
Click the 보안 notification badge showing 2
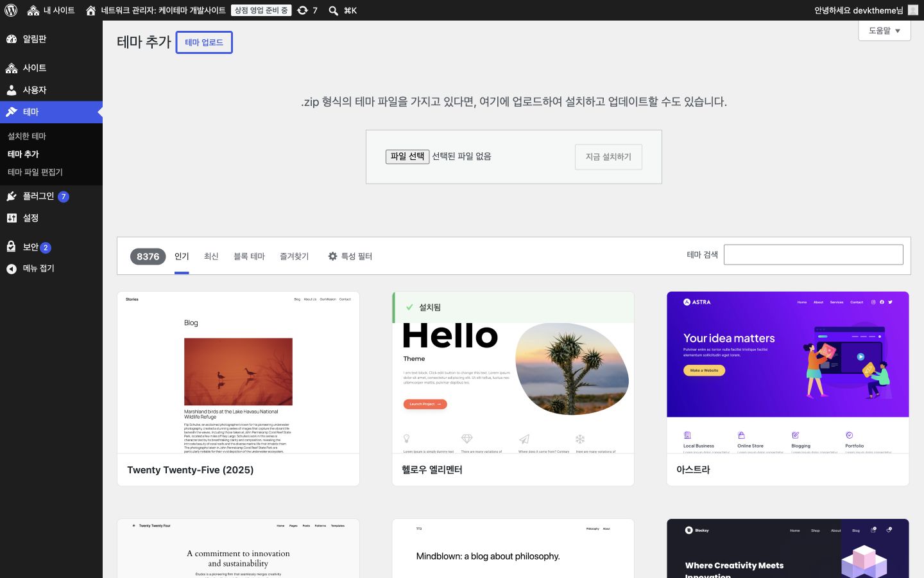click(46, 248)
